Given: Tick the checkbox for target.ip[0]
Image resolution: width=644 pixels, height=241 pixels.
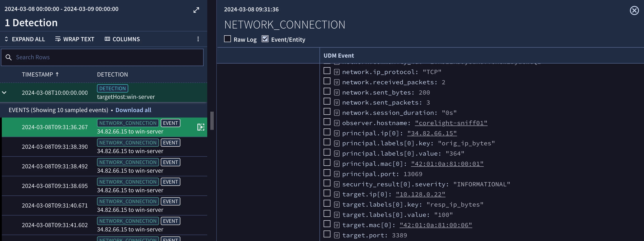Looking at the screenshot, I should coord(327,193).
